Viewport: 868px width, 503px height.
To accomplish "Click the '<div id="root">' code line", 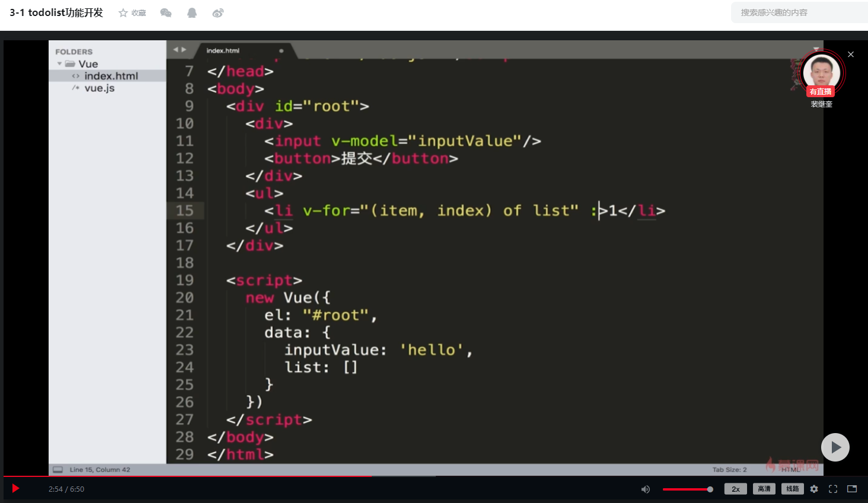I will [x=298, y=106].
